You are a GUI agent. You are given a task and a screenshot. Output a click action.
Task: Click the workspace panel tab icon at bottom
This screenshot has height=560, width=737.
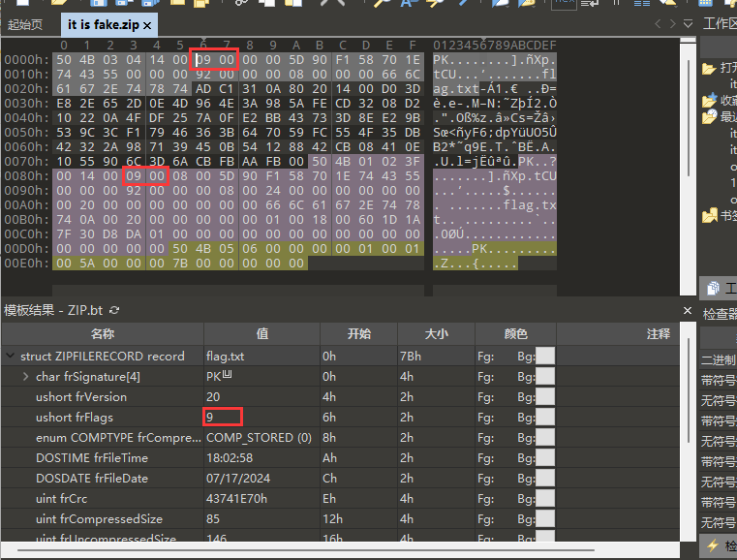712,288
